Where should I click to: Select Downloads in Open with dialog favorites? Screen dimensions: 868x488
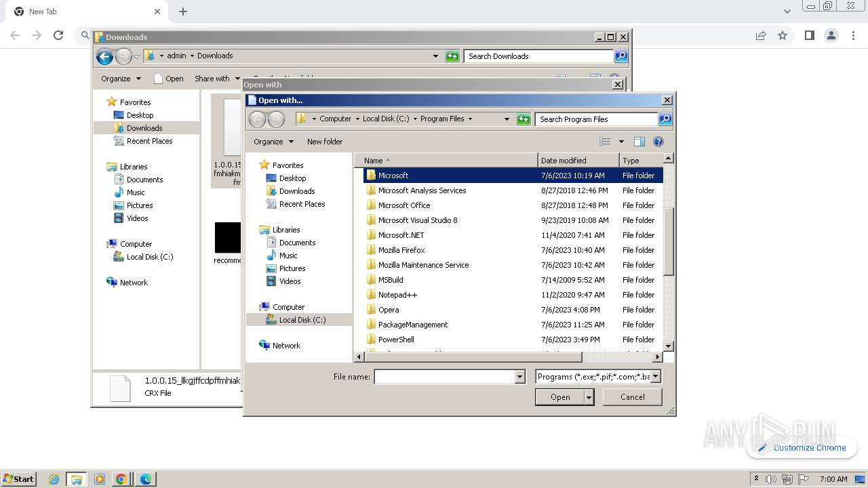pyautogui.click(x=297, y=191)
